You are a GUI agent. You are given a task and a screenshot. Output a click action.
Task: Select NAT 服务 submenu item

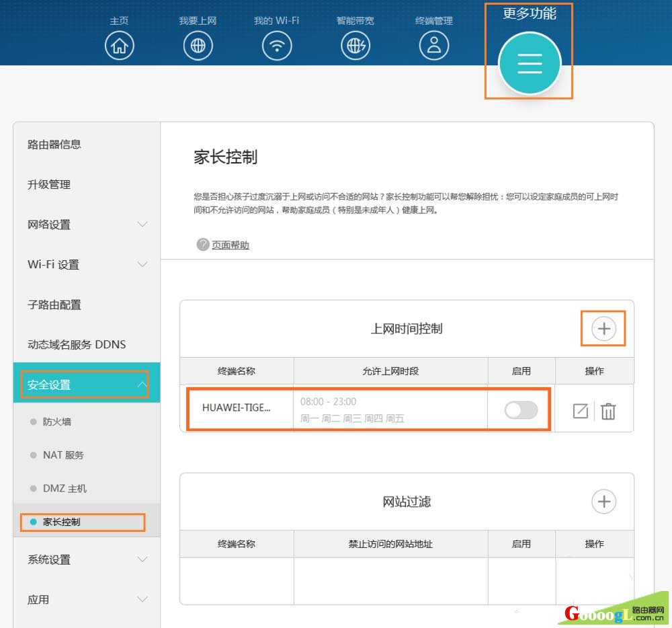coord(63,455)
